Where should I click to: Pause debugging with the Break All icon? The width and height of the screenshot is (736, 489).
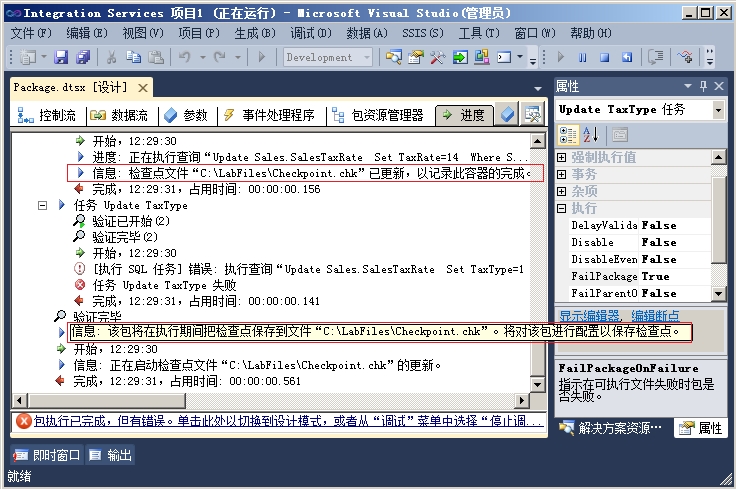[583, 57]
